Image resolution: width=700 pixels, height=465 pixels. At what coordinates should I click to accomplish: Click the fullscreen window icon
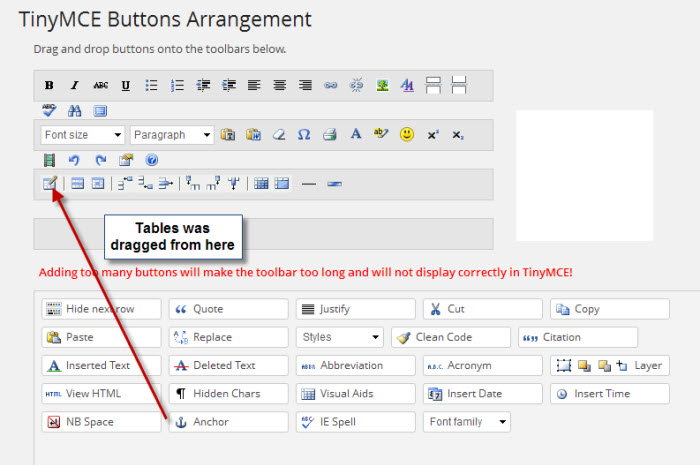(x=100, y=111)
